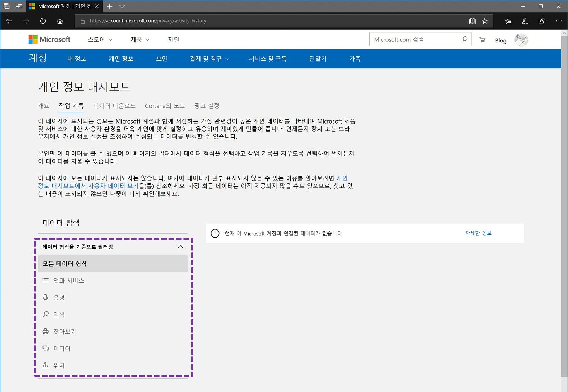
Task: Expand the 제품 dropdown menu
Action: pyautogui.click(x=140, y=39)
